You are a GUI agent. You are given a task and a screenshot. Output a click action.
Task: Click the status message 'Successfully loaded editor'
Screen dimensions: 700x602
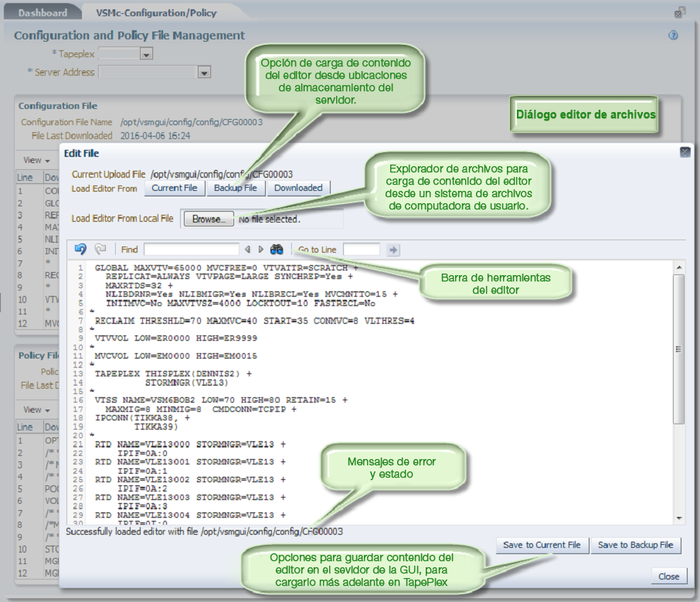pyautogui.click(x=205, y=532)
